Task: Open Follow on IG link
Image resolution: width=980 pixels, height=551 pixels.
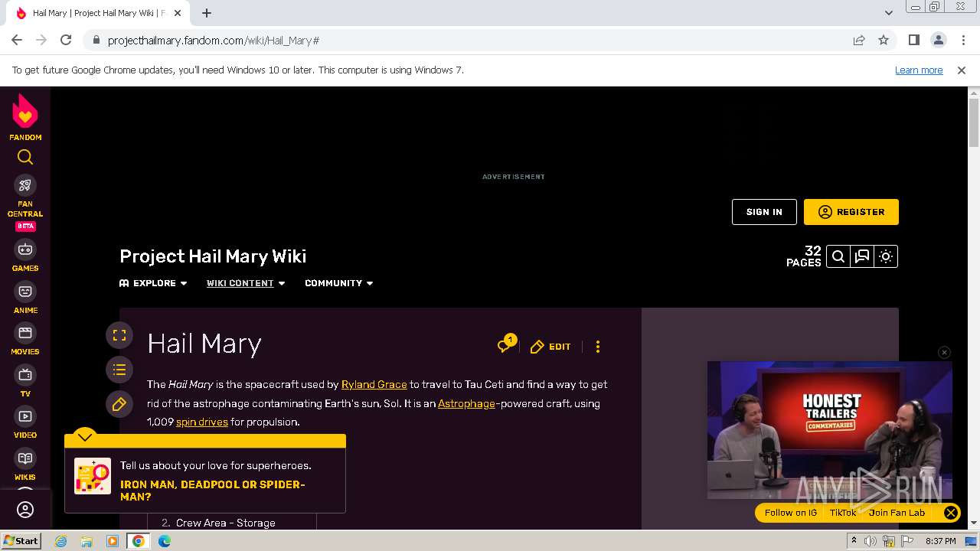Action: pyautogui.click(x=791, y=513)
